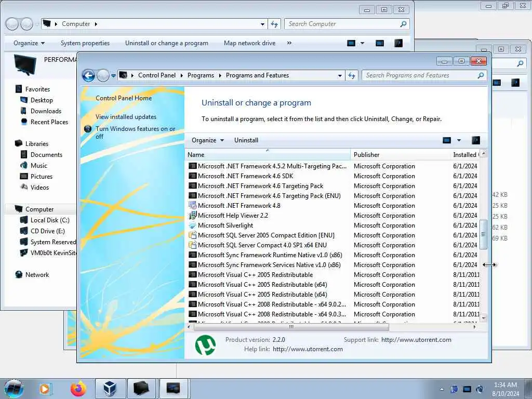Image resolution: width=532 pixels, height=399 pixels.
Task: Click the Microsoft .NET Framework 4.8 icon
Action: click(x=192, y=206)
